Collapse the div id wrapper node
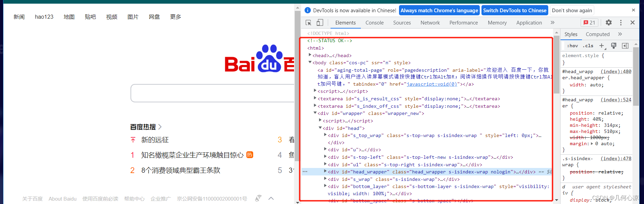This screenshot has width=644, height=204. click(315, 113)
